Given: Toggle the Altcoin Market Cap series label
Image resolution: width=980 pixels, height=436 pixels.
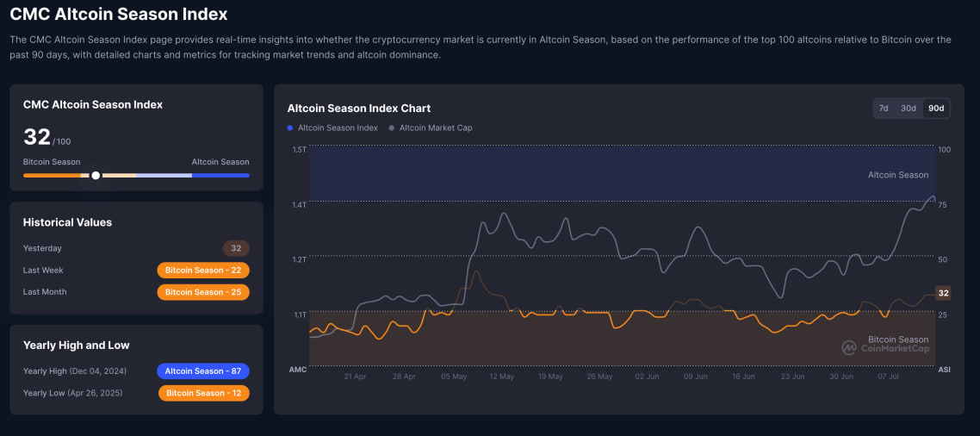Looking at the screenshot, I should (x=436, y=128).
